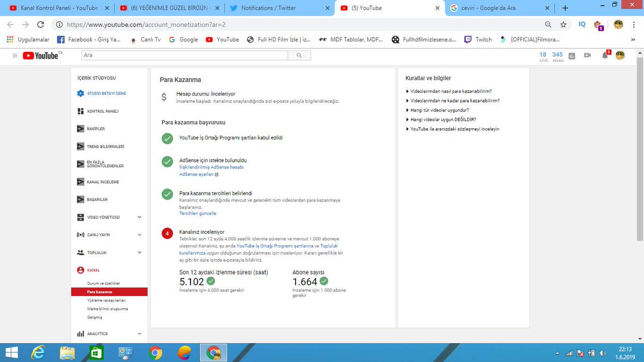Open Chrome's three-dot menu

[634, 25]
